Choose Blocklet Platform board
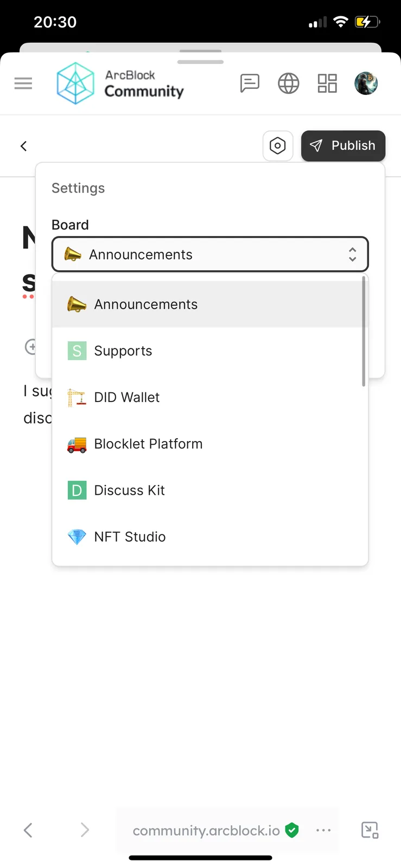This screenshot has width=401, height=868. tap(209, 444)
